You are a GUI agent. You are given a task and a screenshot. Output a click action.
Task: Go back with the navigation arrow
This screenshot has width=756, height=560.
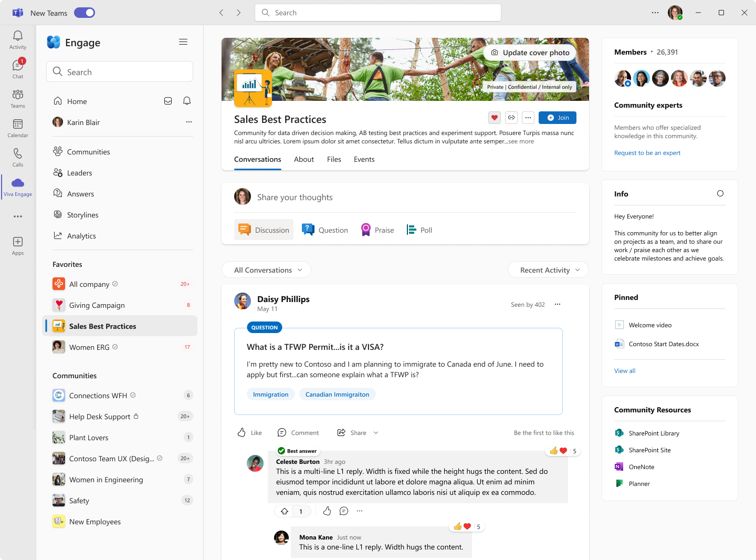coord(222,13)
